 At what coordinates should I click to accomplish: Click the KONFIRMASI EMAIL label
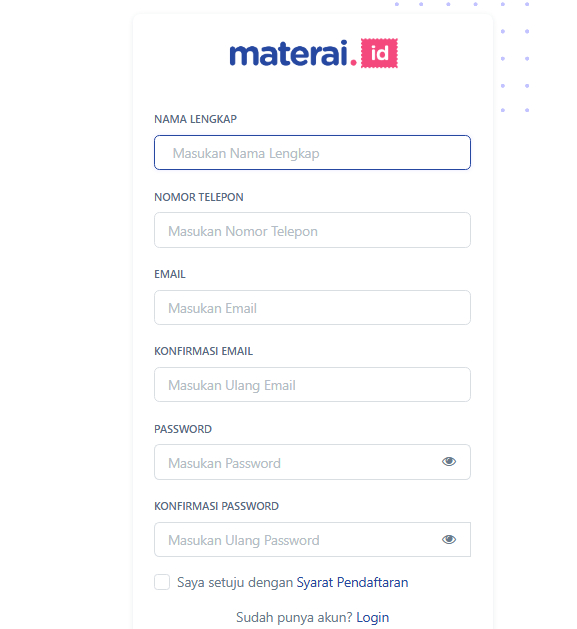[203, 351]
